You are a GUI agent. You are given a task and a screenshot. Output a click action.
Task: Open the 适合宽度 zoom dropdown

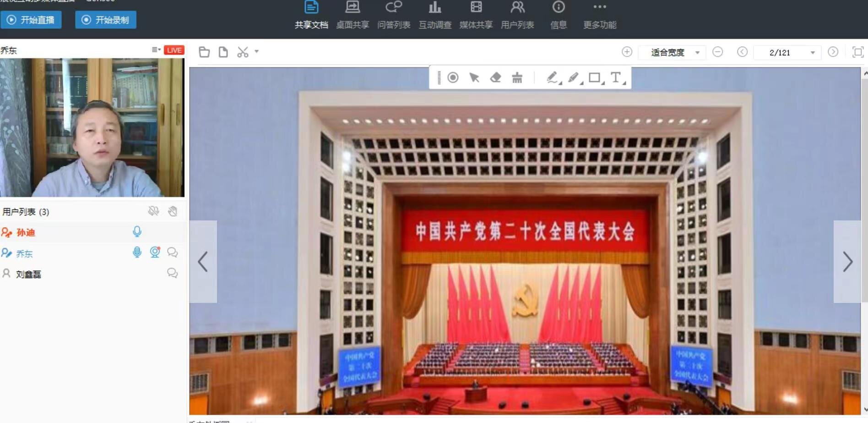(672, 52)
